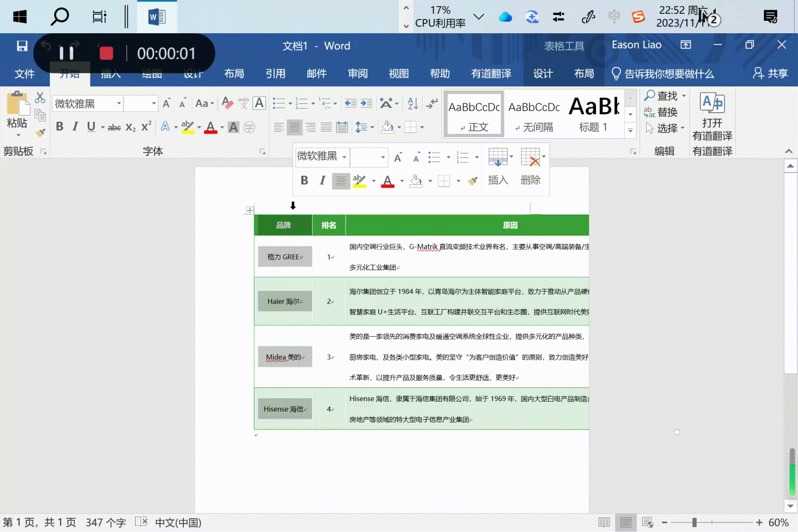Click the Increase Font Size icon in ribbon
Image resolution: width=798 pixels, height=532 pixels.
[x=166, y=103]
